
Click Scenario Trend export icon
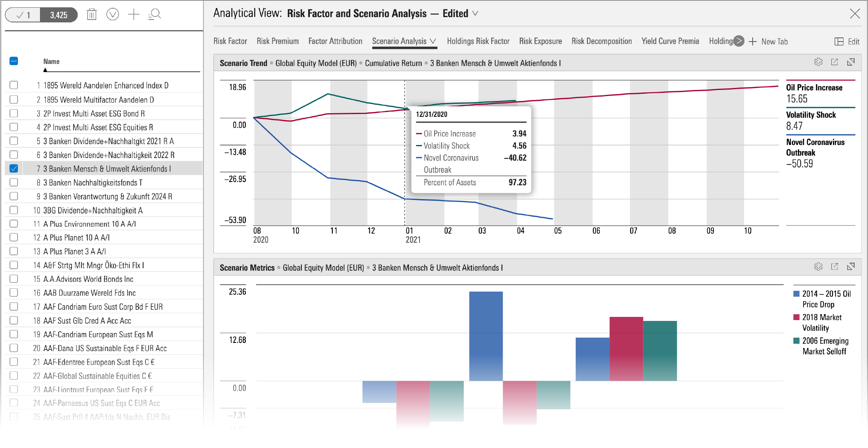pyautogui.click(x=835, y=62)
